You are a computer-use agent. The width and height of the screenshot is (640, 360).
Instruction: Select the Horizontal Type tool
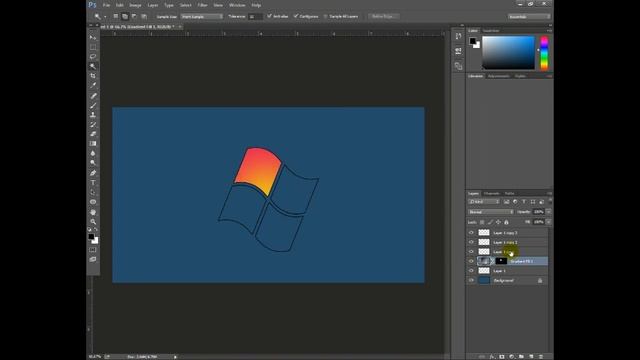tap(93, 182)
